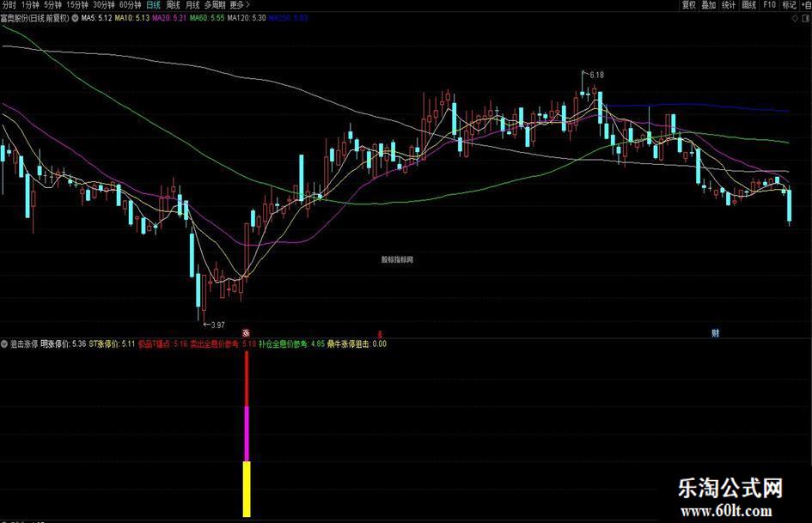Viewport: 812px width, 523px height.
Task: Click the 自 button at toolbar end
Action: [806, 4]
